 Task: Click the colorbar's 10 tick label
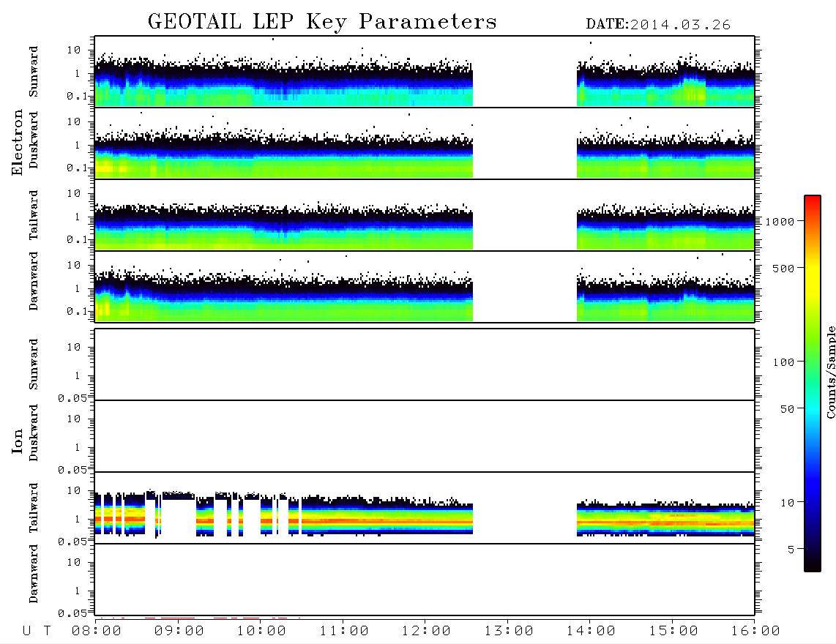pos(787,503)
